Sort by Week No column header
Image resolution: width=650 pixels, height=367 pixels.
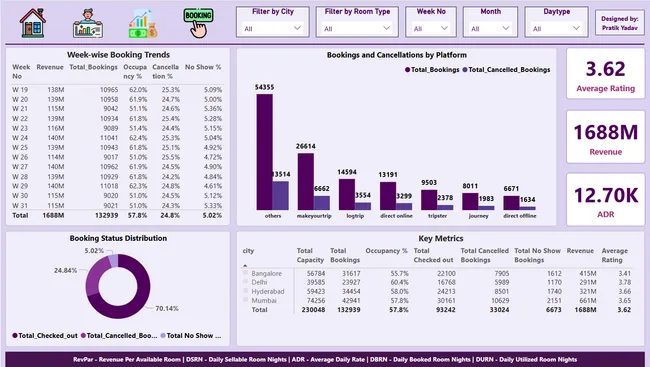[x=21, y=71]
